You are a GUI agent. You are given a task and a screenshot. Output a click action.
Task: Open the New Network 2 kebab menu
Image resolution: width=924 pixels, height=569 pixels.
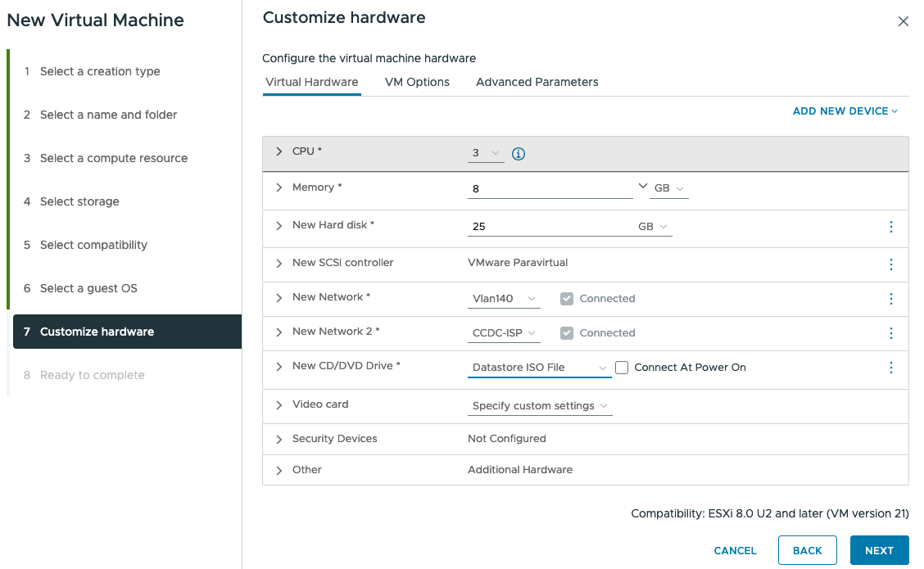point(891,333)
